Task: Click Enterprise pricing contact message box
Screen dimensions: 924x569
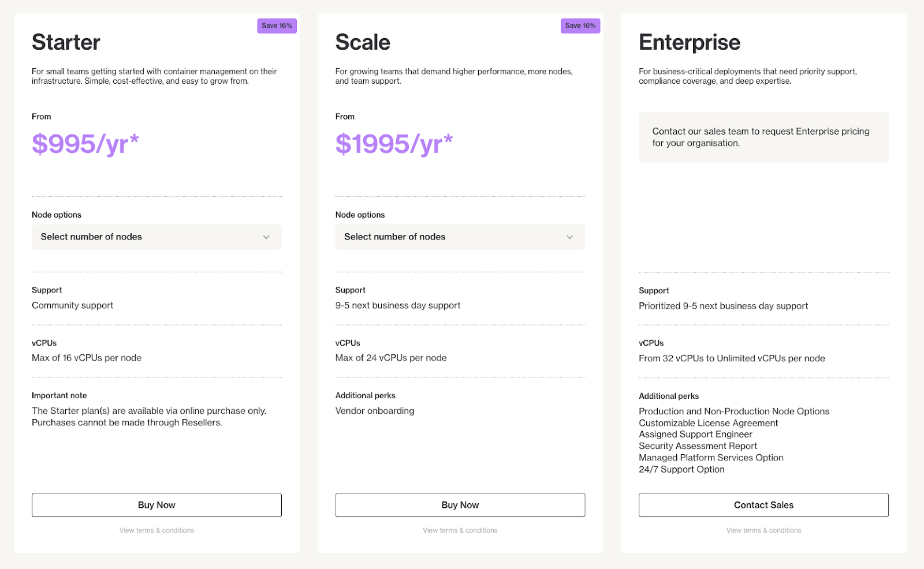Action: point(763,137)
